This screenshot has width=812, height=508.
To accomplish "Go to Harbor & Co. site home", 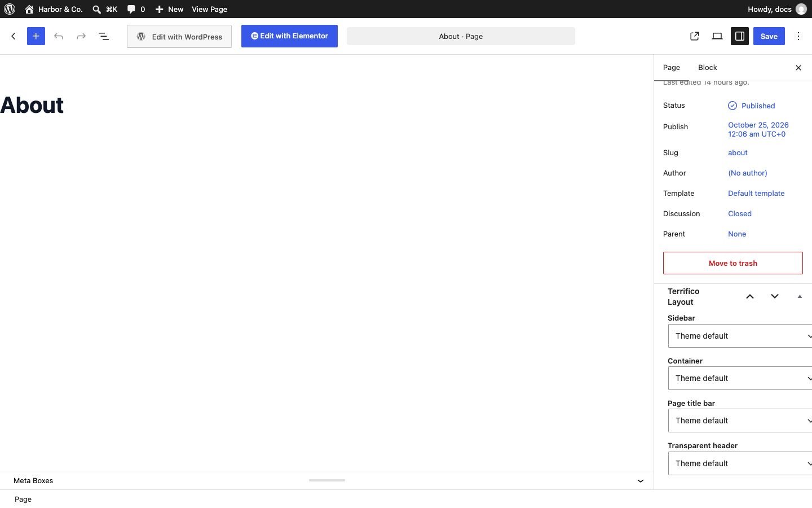I will coord(54,9).
